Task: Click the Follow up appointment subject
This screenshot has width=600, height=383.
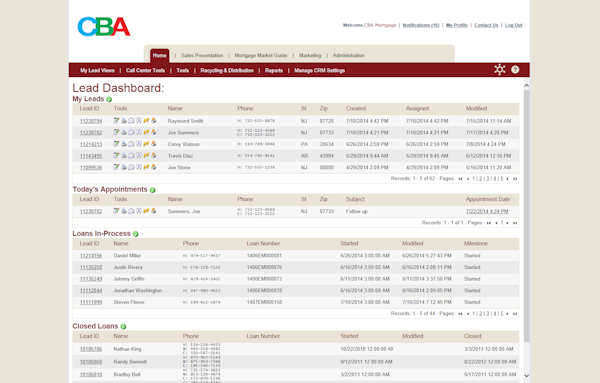Action: (x=356, y=211)
